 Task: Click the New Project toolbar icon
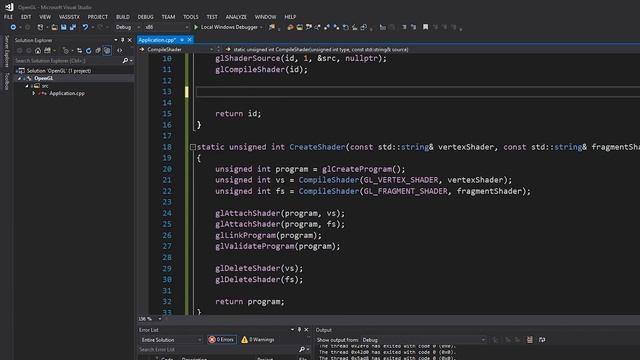(x=40, y=27)
